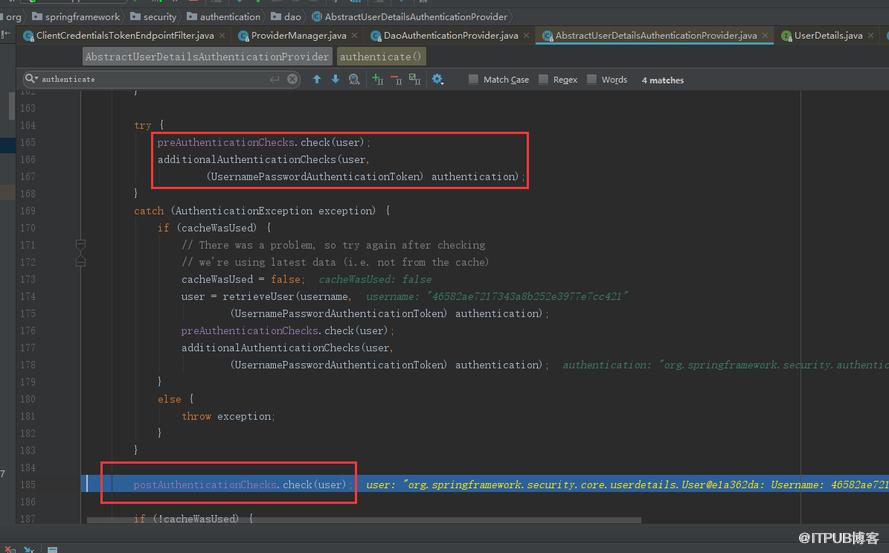Click line number 165 in gutter
Viewport: 889px width, 553px height.
27,142
